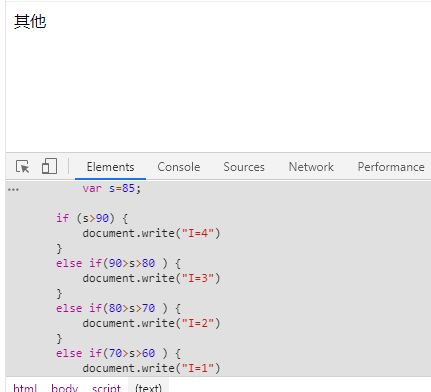The height and width of the screenshot is (392, 431).
Task: Click the line document.write("I=3")
Action: 151,278
